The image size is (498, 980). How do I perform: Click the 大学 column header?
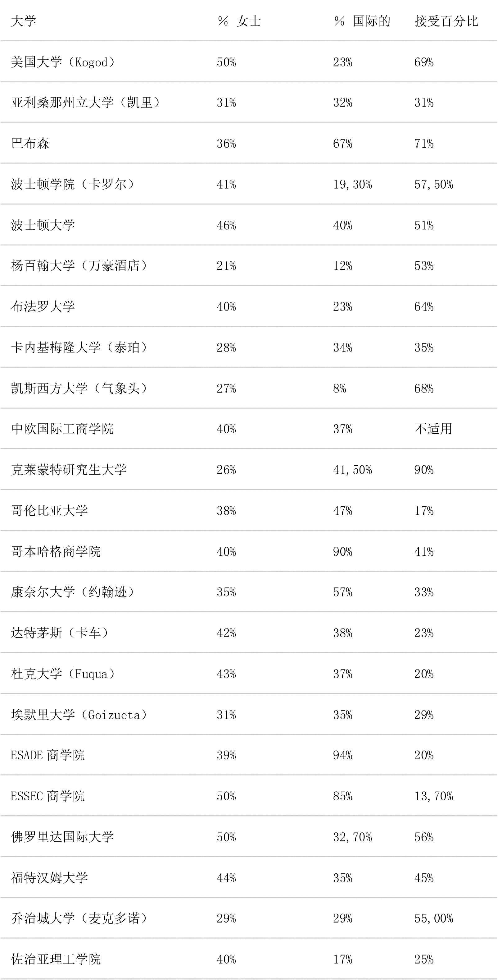click(x=24, y=21)
